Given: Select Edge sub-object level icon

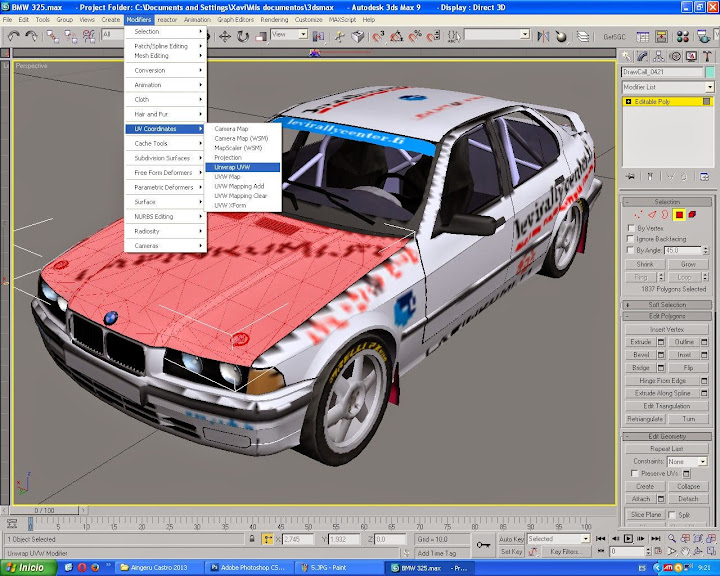Looking at the screenshot, I should [x=652, y=215].
